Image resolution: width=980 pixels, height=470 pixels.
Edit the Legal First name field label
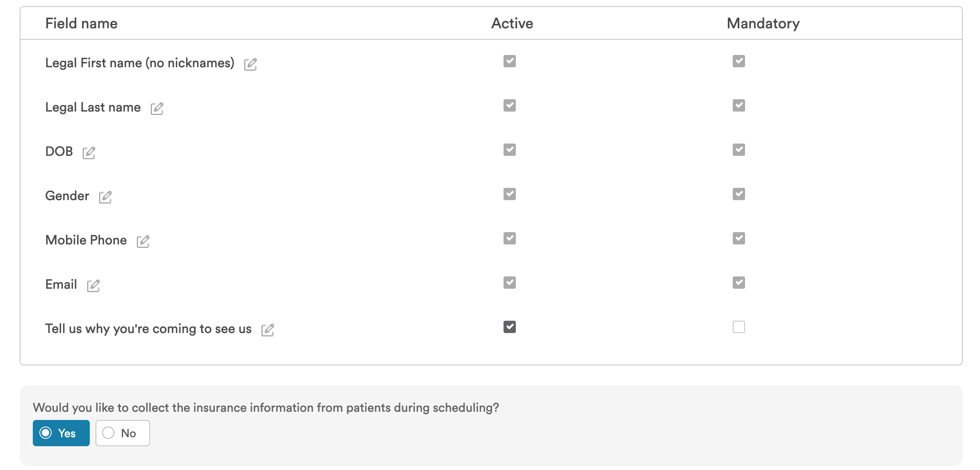point(251,64)
